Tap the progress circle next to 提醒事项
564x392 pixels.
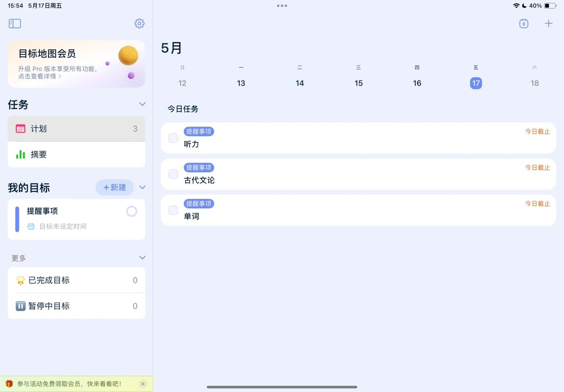point(131,211)
